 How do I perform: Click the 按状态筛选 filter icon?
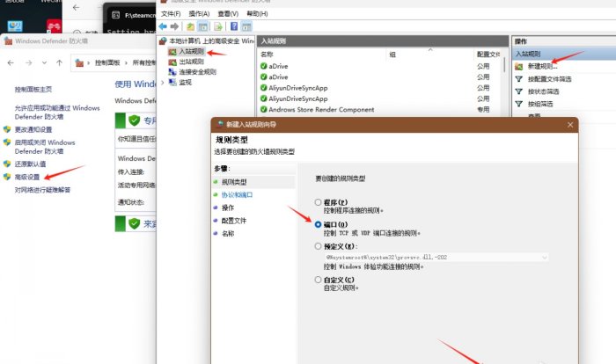point(519,91)
